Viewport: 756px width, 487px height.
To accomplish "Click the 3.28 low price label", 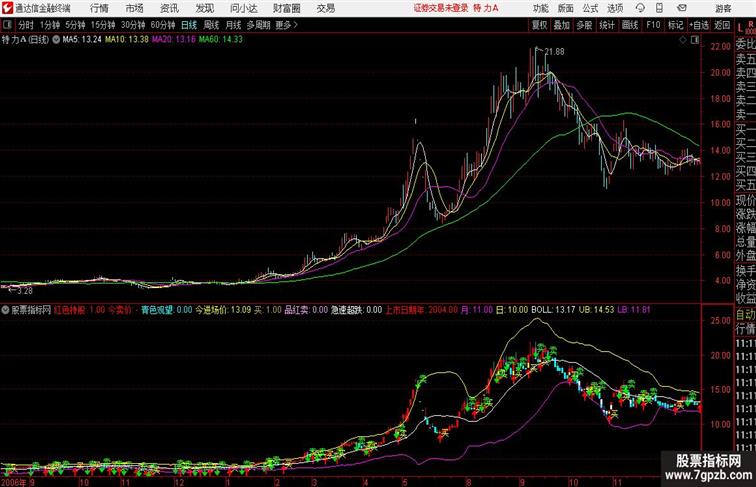I will coord(25,291).
